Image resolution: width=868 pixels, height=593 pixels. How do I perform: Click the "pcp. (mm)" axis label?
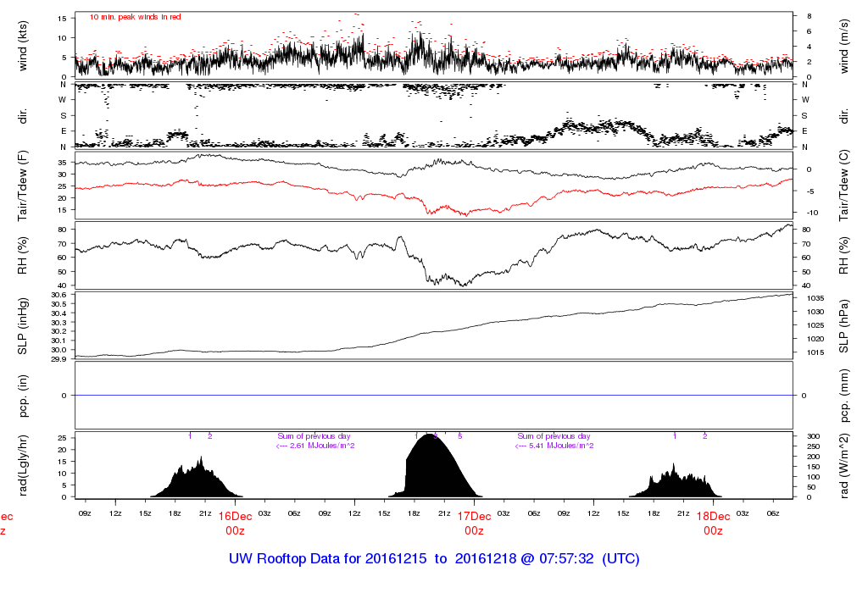[843, 396]
